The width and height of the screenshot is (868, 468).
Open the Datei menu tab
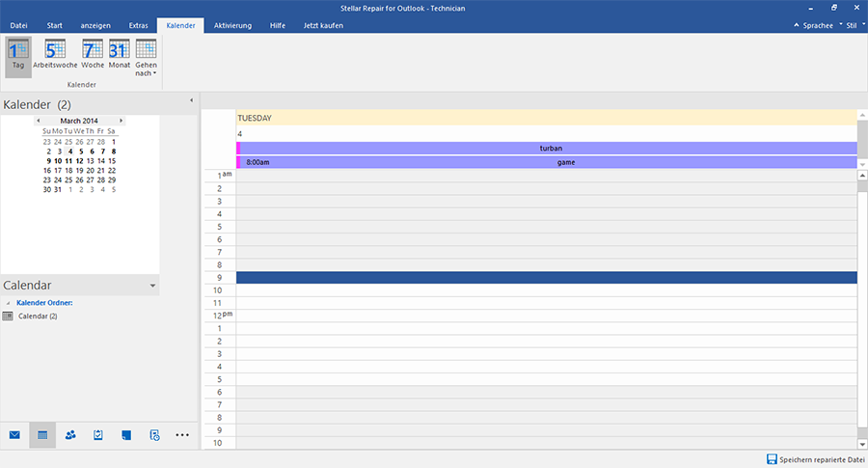click(18, 25)
